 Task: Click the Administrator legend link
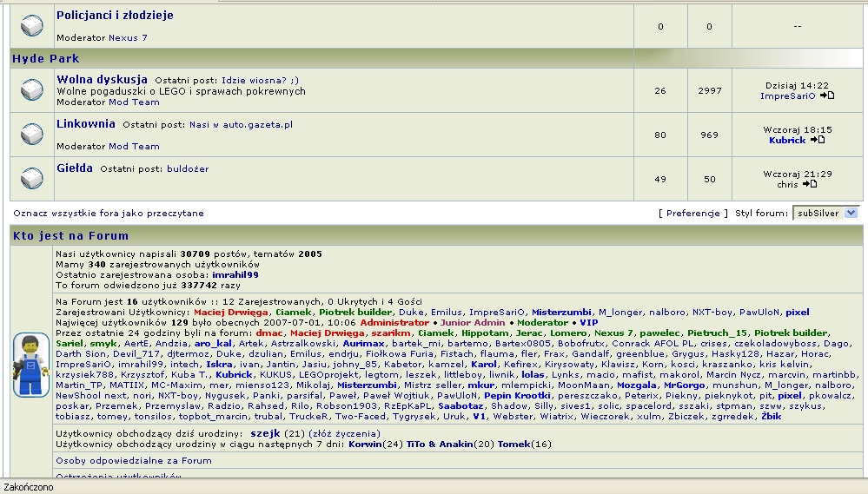tap(394, 322)
